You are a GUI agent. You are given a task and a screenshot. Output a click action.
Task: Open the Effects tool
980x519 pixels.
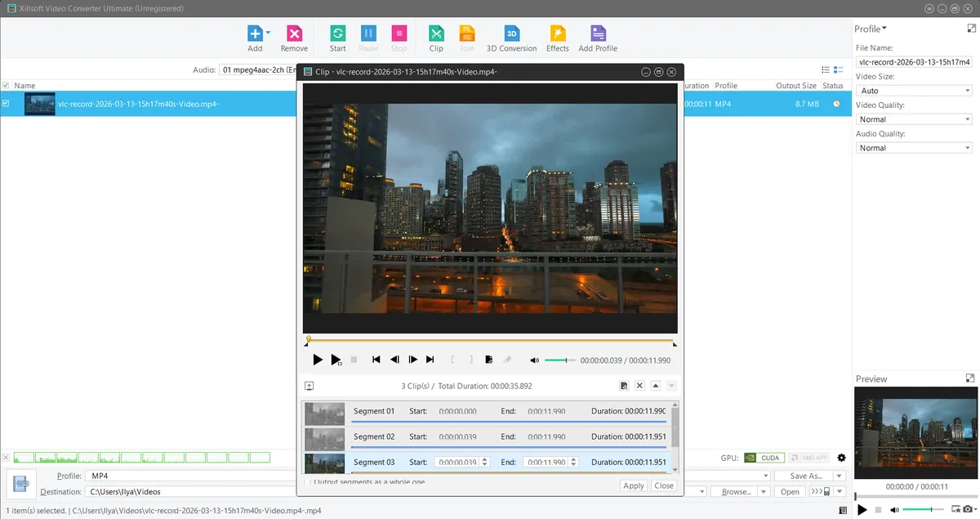point(558,34)
